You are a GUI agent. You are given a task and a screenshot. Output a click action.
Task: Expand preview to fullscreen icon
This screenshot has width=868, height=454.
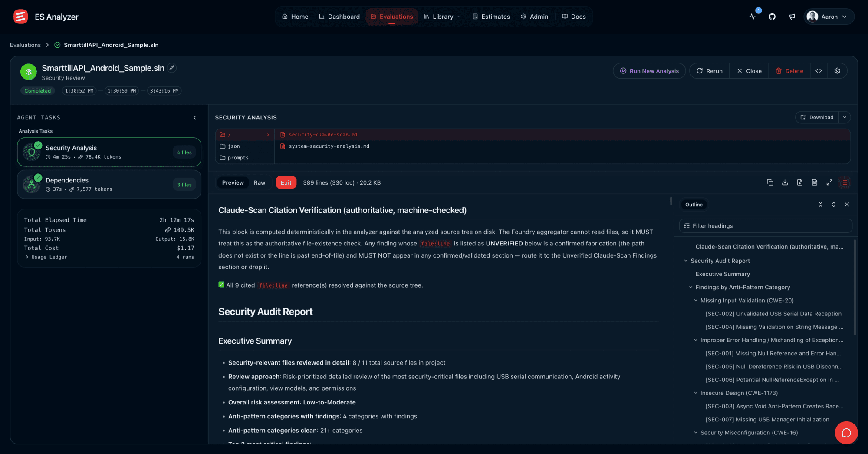[829, 182]
